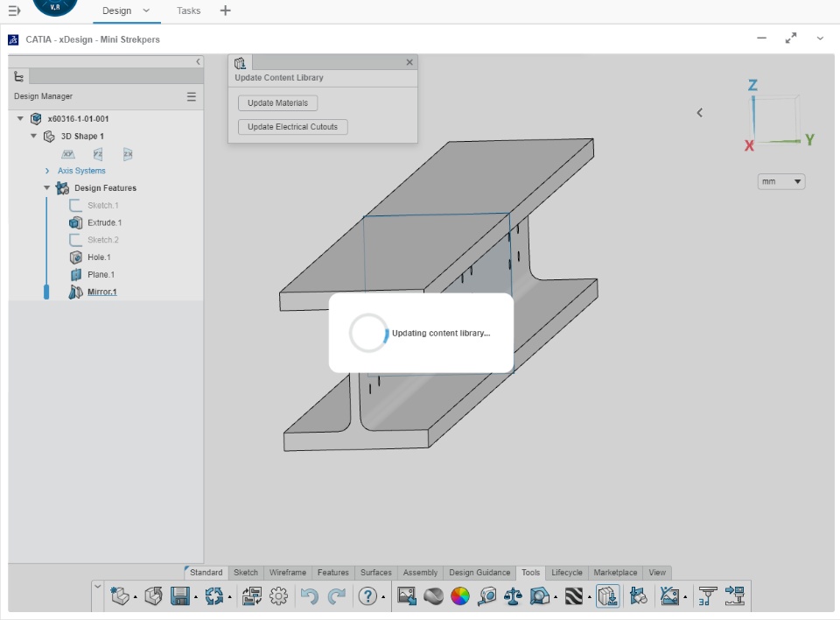Add a new tab with plus button
Viewport: 840px width, 620px height.
[x=226, y=11]
